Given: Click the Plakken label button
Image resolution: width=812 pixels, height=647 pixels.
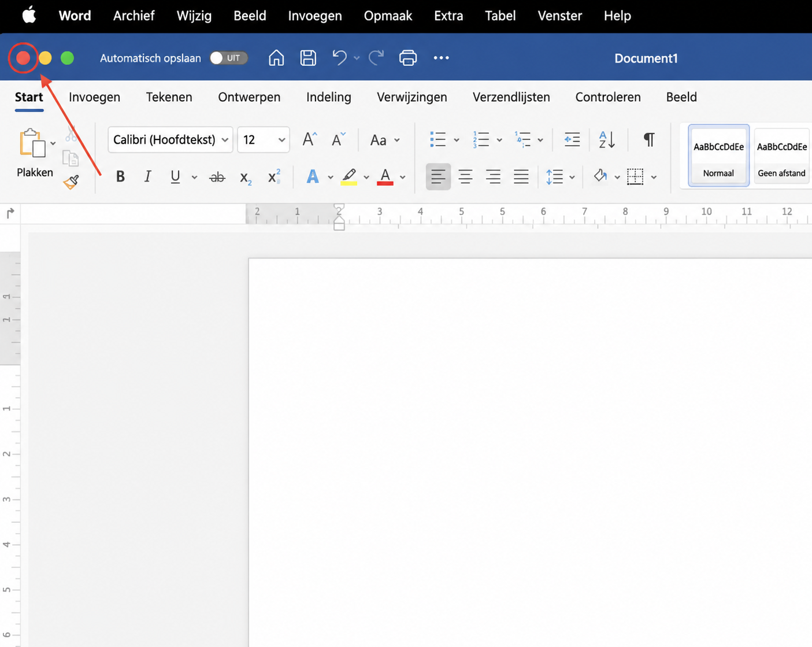Looking at the screenshot, I should click(35, 172).
